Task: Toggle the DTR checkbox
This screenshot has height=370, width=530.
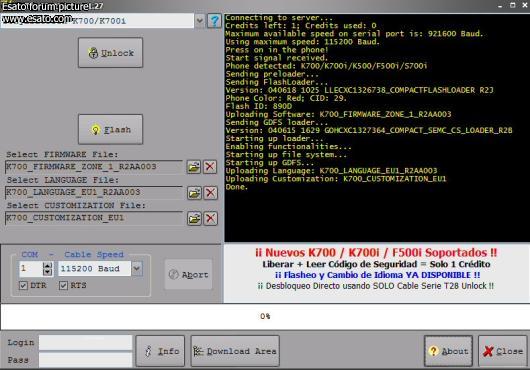Action: click(23, 286)
